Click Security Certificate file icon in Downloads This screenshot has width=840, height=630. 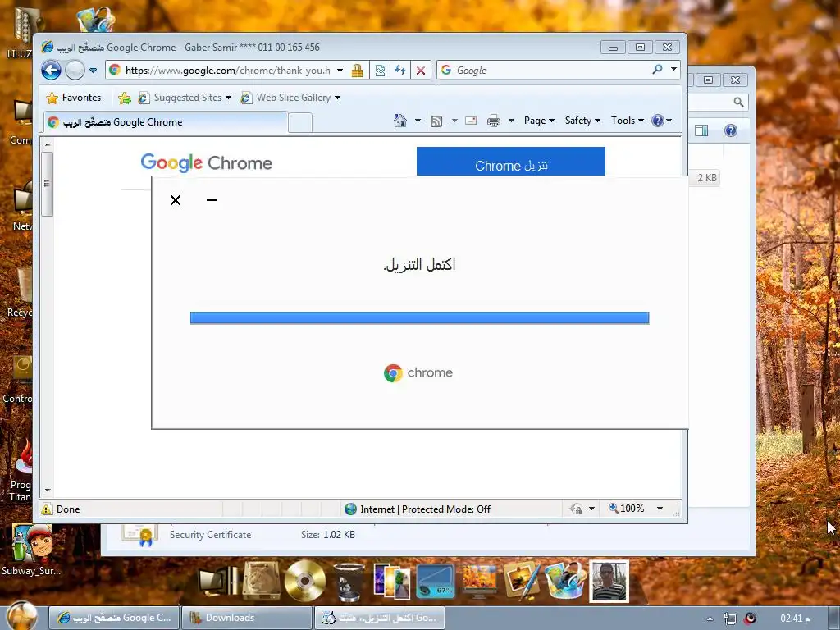tap(139, 534)
